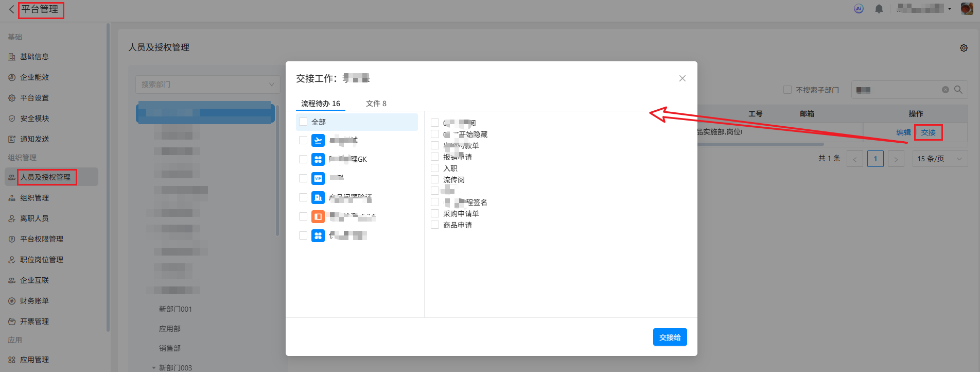Open the notification bell
Screen dimensions: 980x372
tap(879, 9)
